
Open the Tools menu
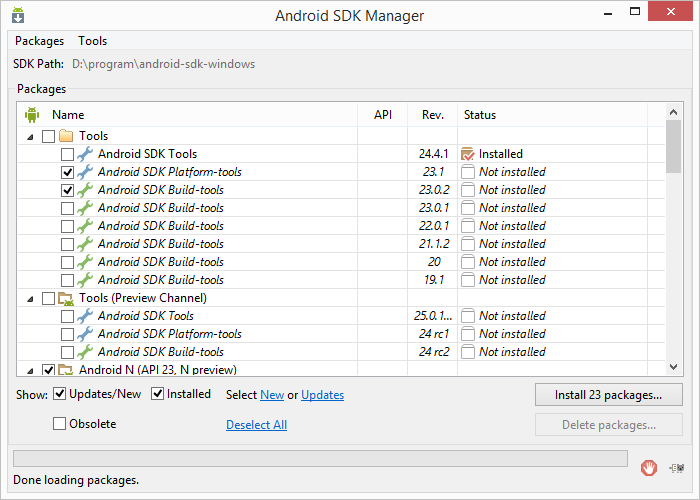tap(93, 41)
